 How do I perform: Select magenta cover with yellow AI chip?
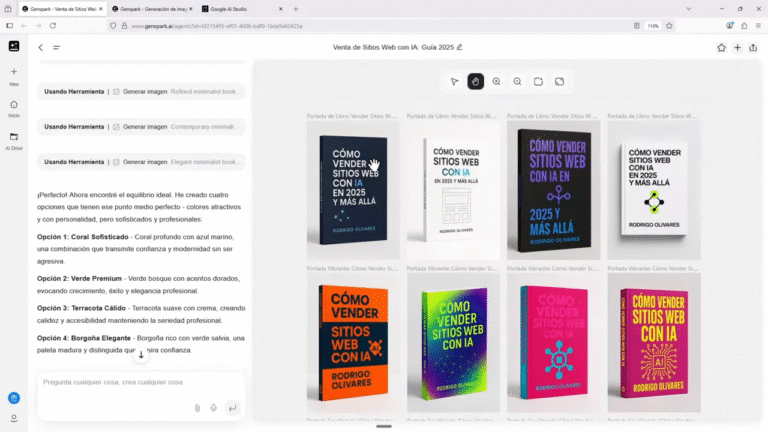[x=654, y=342]
